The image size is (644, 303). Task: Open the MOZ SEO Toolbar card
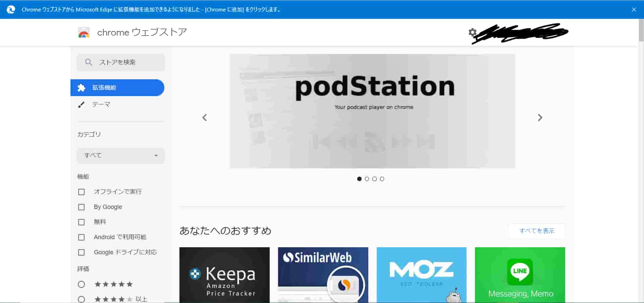coord(422,275)
